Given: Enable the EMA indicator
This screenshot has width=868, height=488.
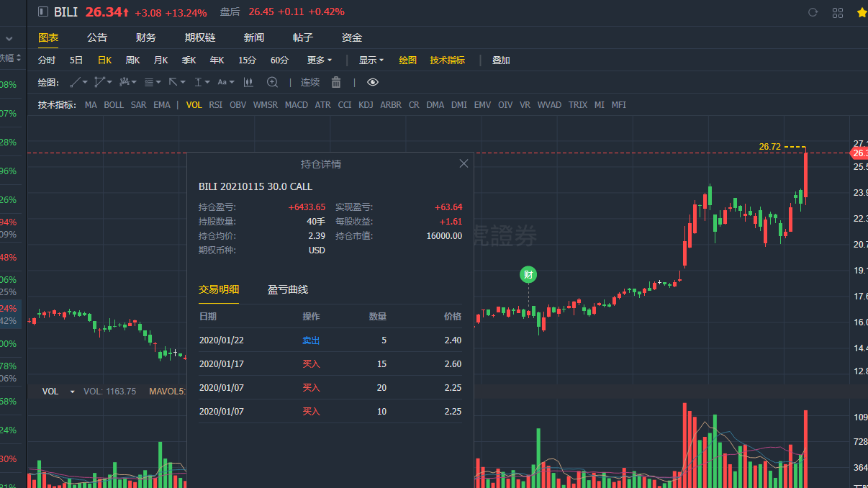Looking at the screenshot, I should pos(162,105).
